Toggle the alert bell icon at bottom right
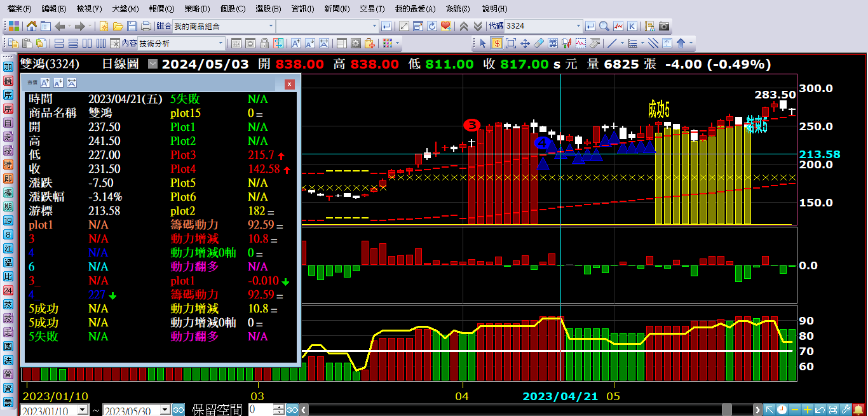 [858, 410]
